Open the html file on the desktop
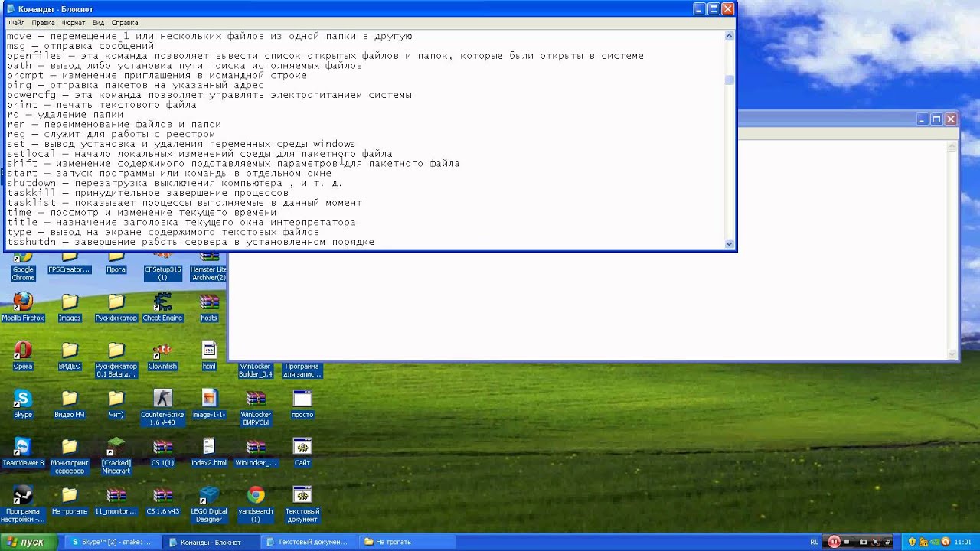This screenshot has width=980, height=551. [x=209, y=355]
